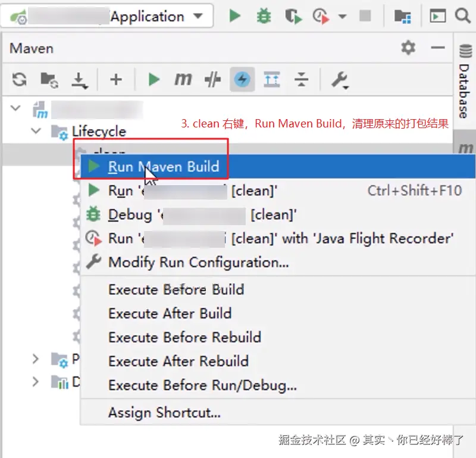Collapse All tree nodes icon
This screenshot has height=458, width=476.
tap(301, 80)
